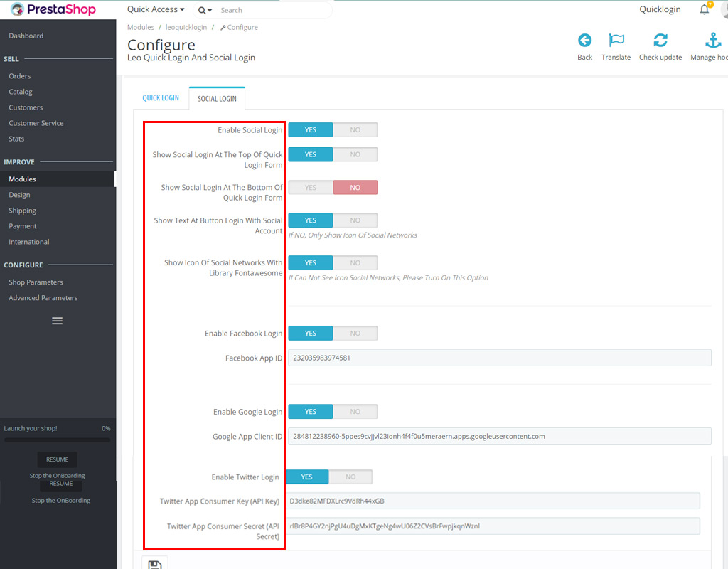Open Customer Service in the sidebar
The width and height of the screenshot is (728, 569).
pyautogui.click(x=36, y=123)
